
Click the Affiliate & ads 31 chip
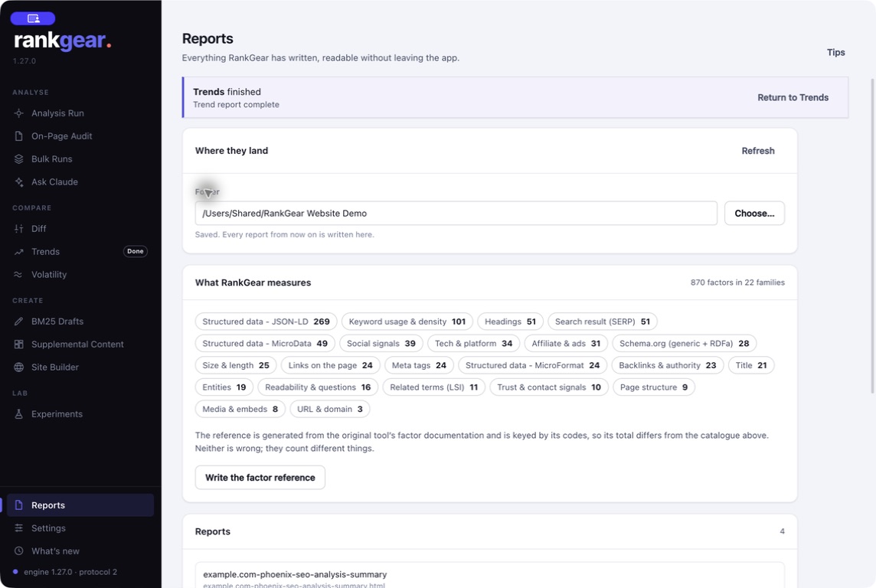(566, 344)
